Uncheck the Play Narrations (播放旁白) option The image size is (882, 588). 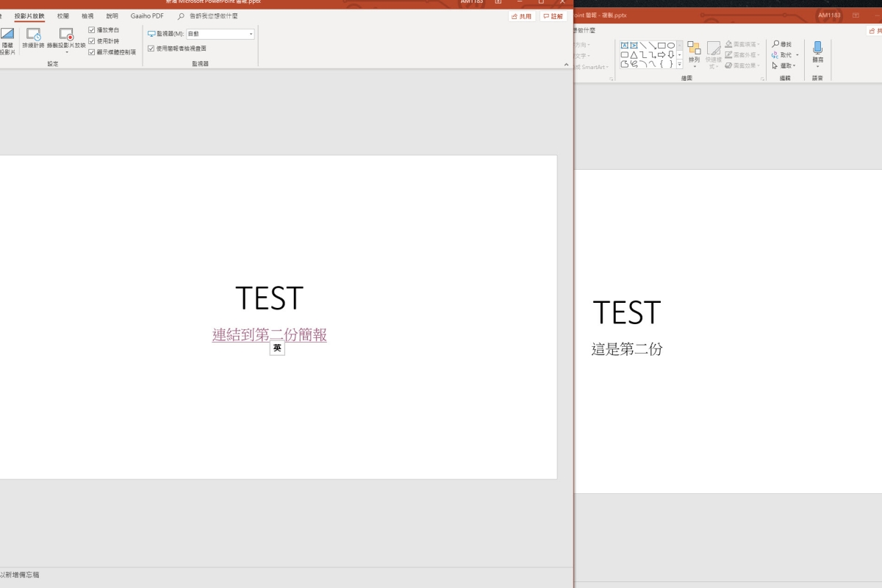point(92,30)
